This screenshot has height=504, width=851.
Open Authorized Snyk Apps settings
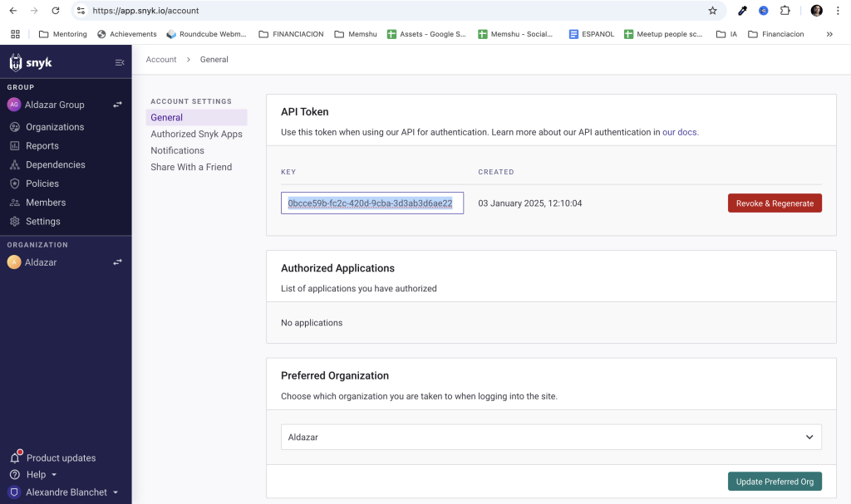[196, 134]
